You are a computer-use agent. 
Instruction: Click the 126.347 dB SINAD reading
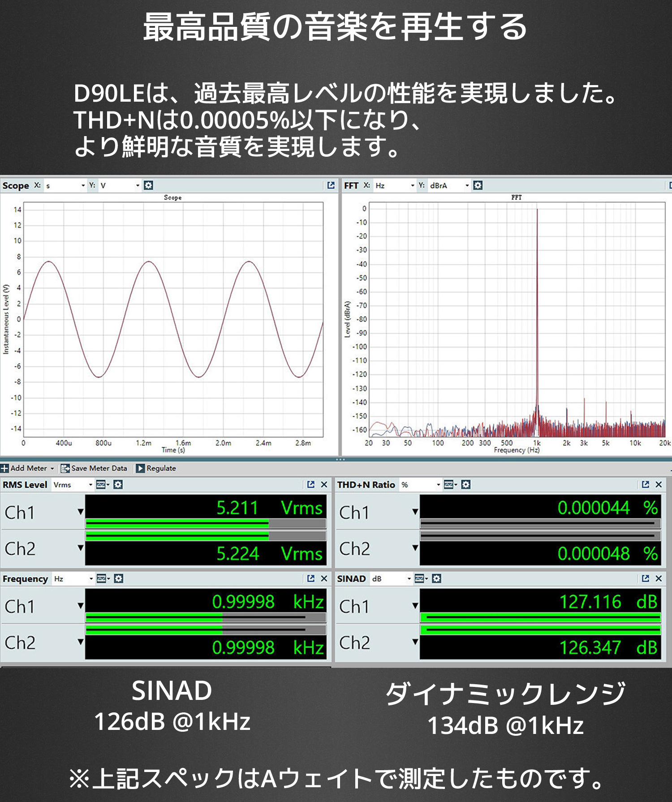coord(608,648)
